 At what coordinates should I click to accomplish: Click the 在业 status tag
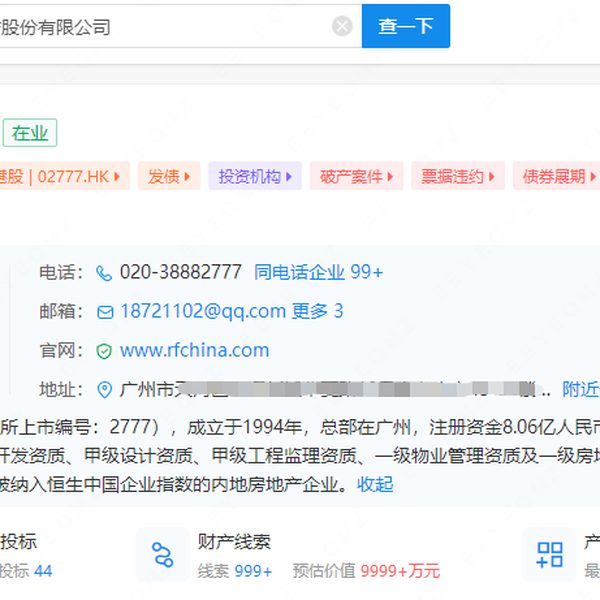(x=30, y=133)
